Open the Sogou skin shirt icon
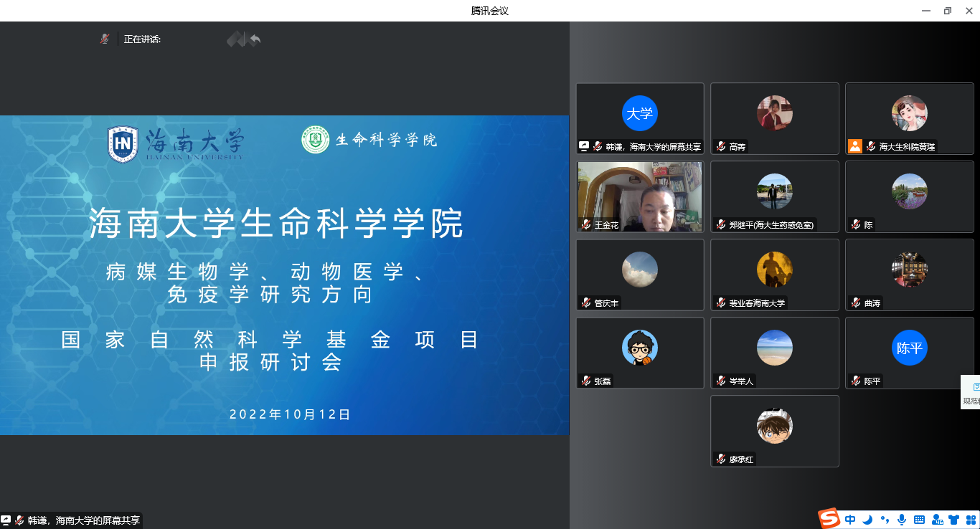This screenshot has height=529, width=980. click(953, 520)
